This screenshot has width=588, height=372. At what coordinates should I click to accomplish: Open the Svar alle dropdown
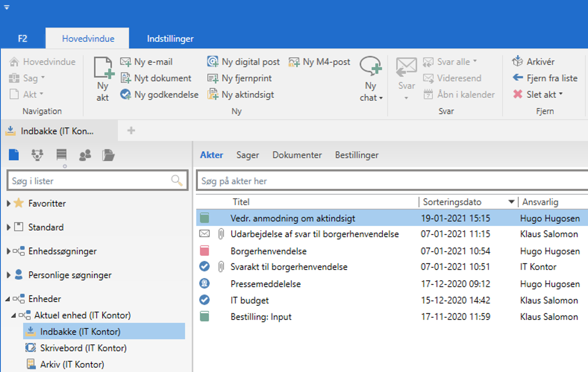475,61
